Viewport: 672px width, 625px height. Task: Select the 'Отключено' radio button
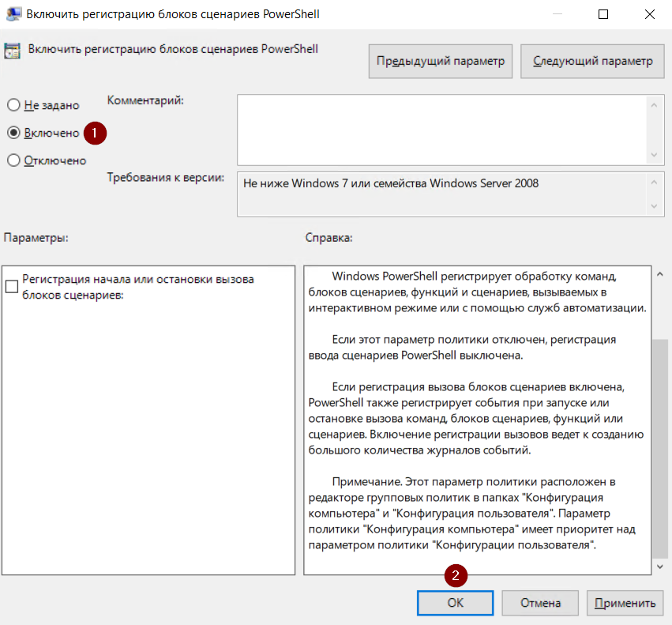tap(13, 160)
